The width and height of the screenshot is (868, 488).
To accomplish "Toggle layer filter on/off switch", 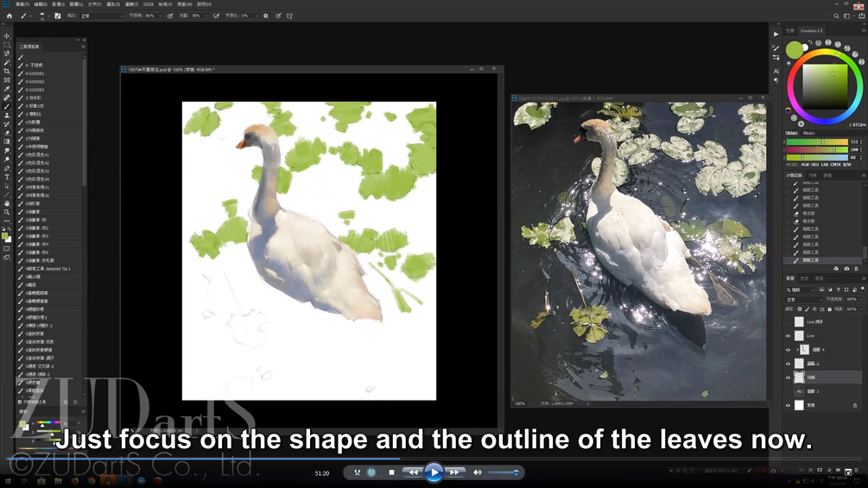I will click(x=863, y=288).
